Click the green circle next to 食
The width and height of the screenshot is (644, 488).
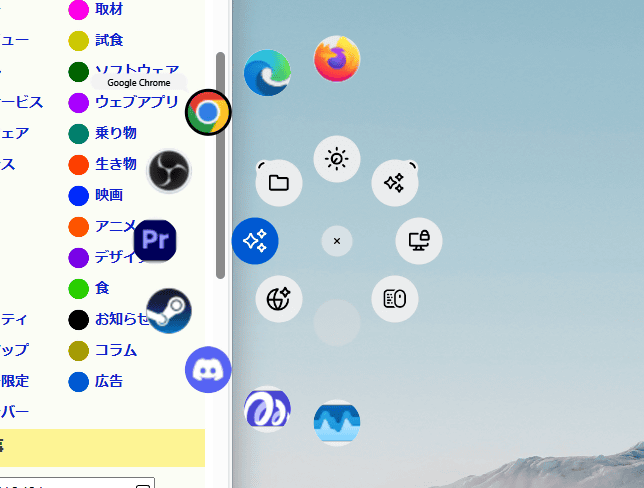pos(78,288)
